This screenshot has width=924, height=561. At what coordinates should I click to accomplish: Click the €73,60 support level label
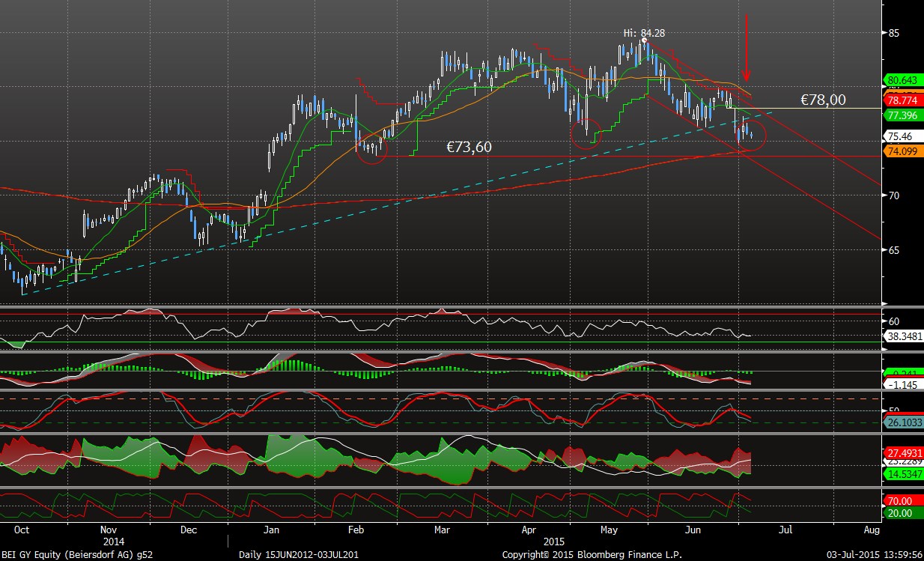[469, 148]
